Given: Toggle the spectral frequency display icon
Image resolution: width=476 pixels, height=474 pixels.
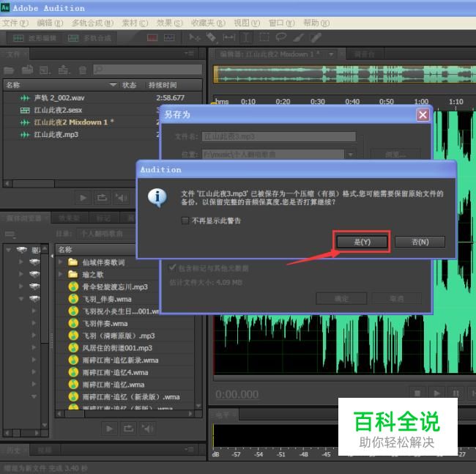Looking at the screenshot, I should tap(152, 37).
